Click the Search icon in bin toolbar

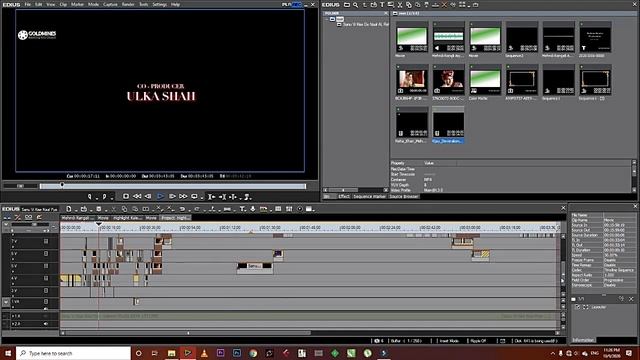point(356,5)
